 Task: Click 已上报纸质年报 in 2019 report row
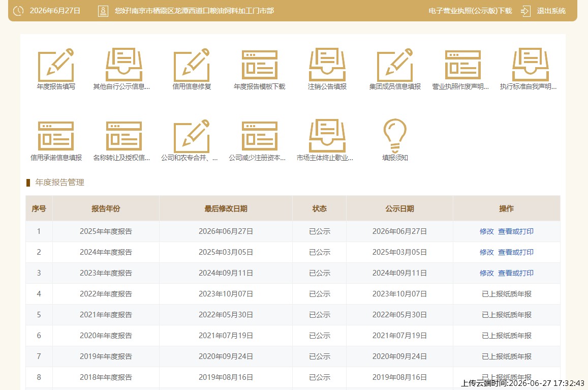coord(507,356)
